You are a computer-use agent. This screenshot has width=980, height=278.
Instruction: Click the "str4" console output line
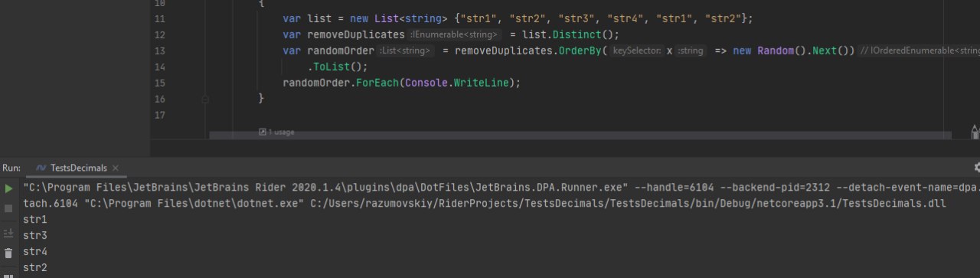[35, 252]
